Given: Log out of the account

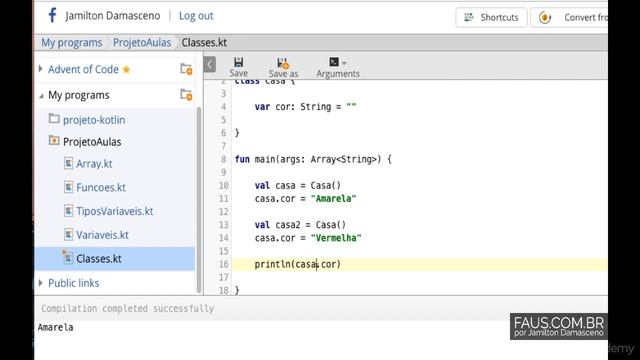Looking at the screenshot, I should pos(196,16).
